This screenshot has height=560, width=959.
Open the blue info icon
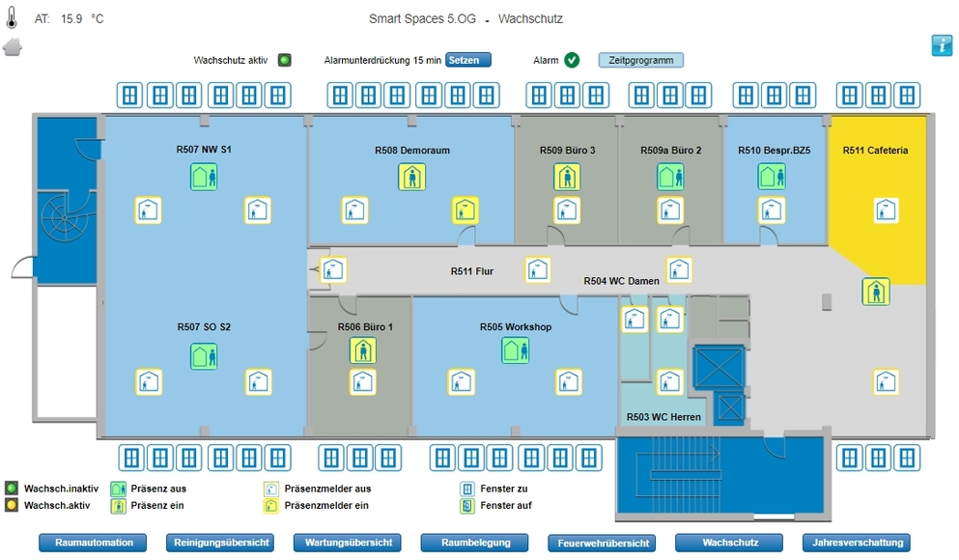[942, 44]
